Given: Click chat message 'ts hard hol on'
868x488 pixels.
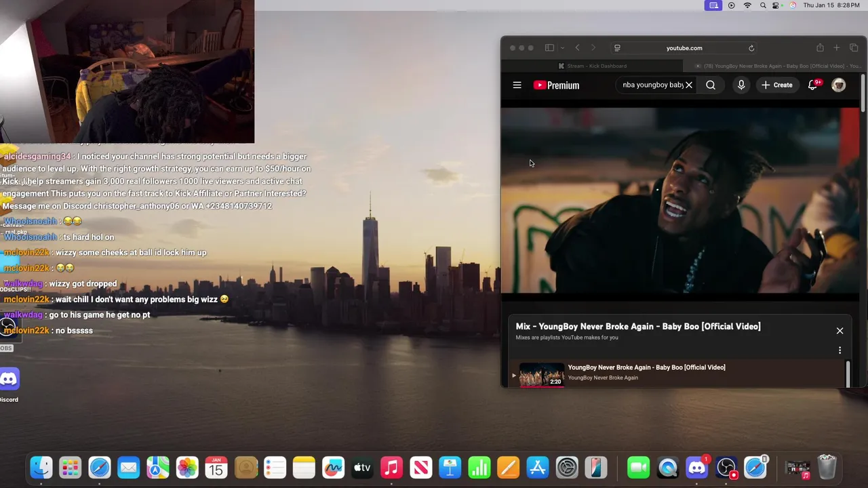Looking at the screenshot, I should click(88, 237).
